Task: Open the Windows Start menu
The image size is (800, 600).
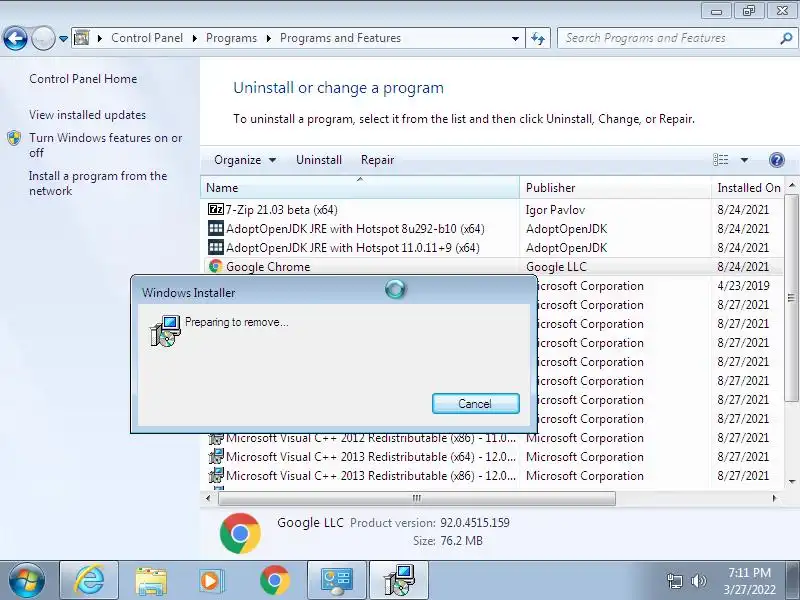Action: [26, 581]
